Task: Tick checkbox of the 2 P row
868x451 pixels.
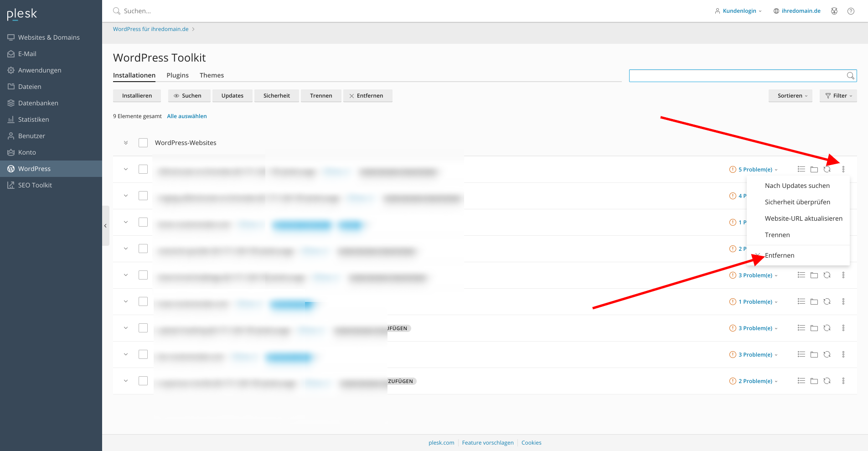Action: point(143,249)
